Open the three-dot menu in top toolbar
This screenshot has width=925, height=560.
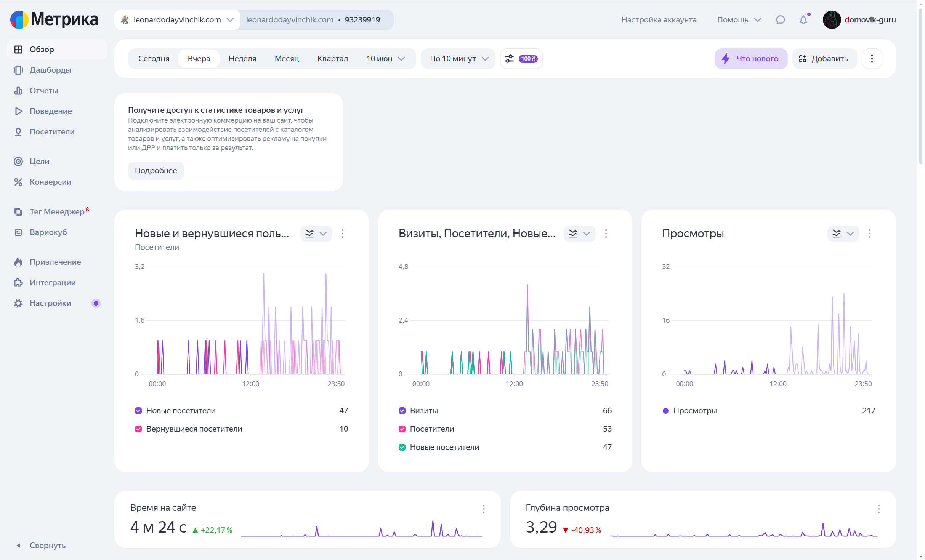coord(872,59)
